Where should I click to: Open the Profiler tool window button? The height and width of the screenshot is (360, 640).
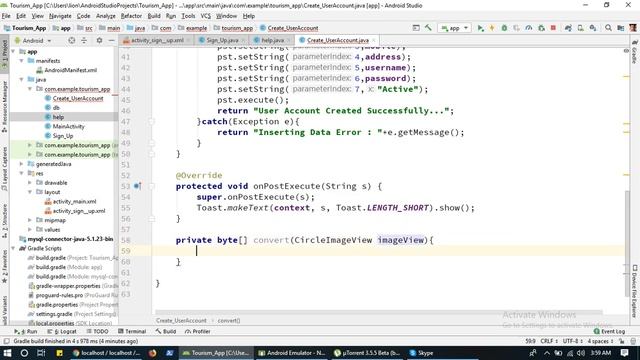[198, 331]
